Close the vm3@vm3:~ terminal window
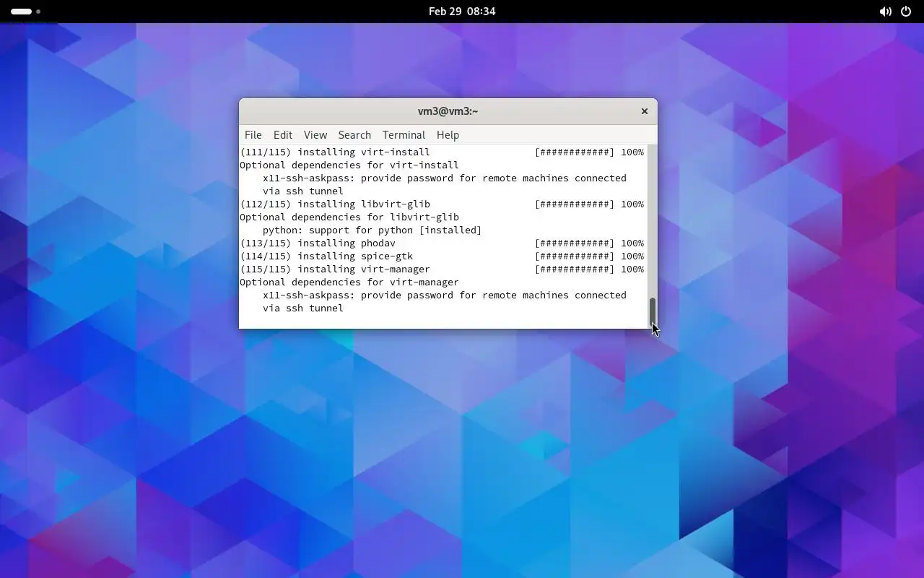 [x=645, y=111]
